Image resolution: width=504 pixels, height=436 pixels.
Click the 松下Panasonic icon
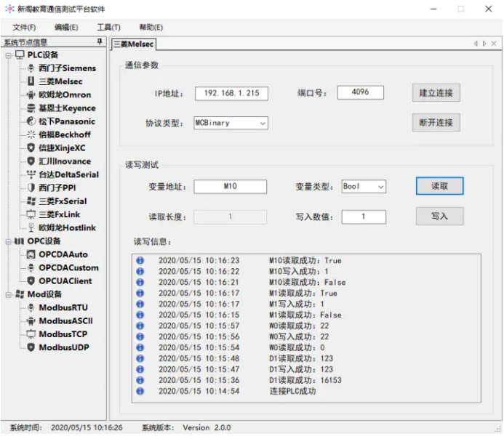pos(31,121)
